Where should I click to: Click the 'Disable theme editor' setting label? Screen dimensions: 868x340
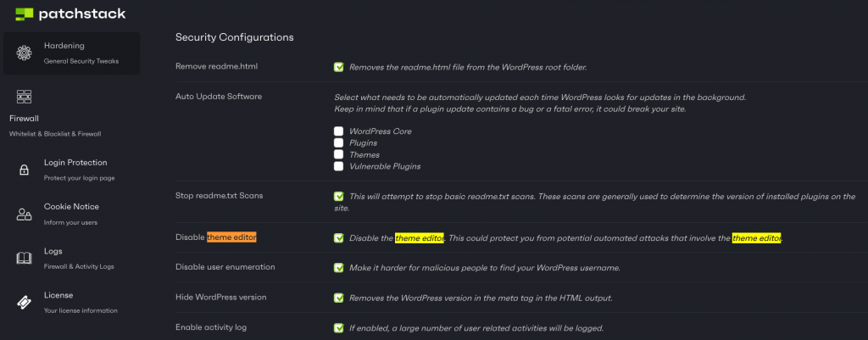[216, 237]
